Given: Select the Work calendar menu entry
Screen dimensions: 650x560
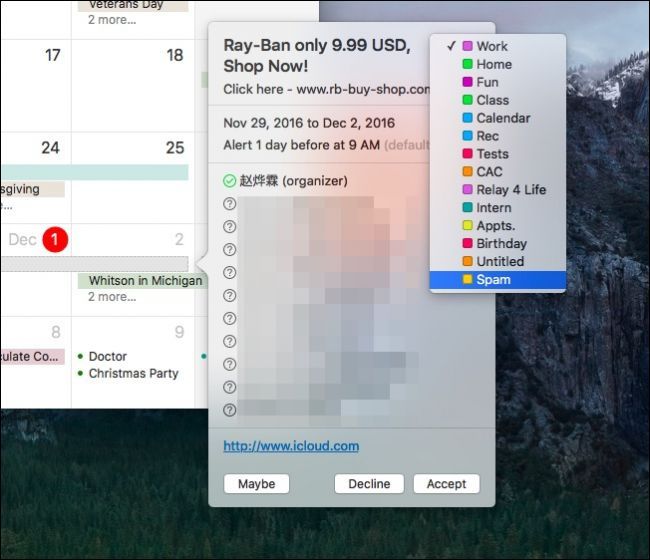Looking at the screenshot, I should [497, 46].
